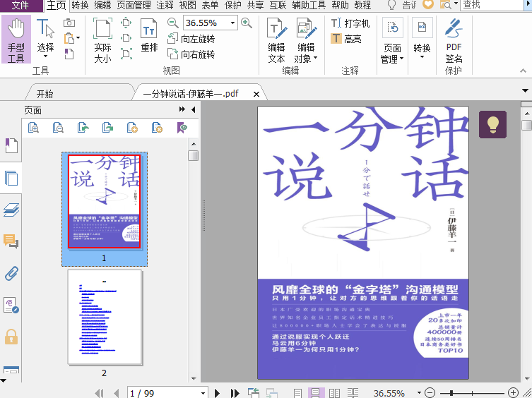Viewport: 532px width, 398px height.
Task: Go to the previous page arrow
Action: 117,393
